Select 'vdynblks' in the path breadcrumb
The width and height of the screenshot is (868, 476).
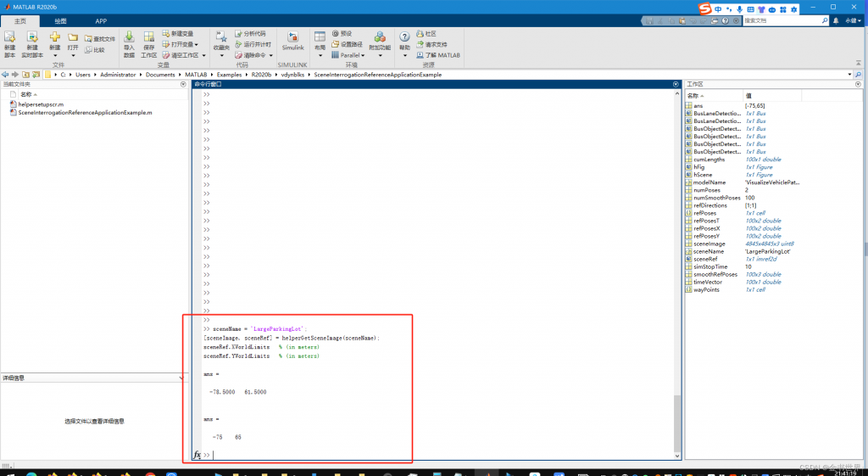coord(292,75)
